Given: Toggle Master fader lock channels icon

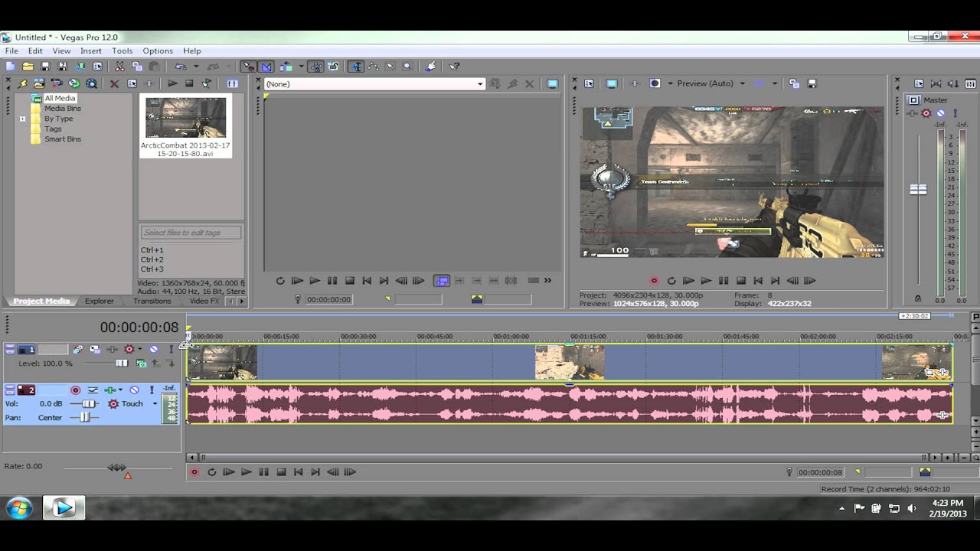Looking at the screenshot, I should [918, 298].
